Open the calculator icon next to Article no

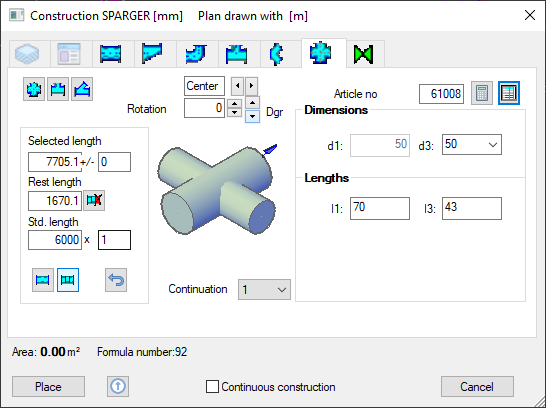[x=482, y=93]
